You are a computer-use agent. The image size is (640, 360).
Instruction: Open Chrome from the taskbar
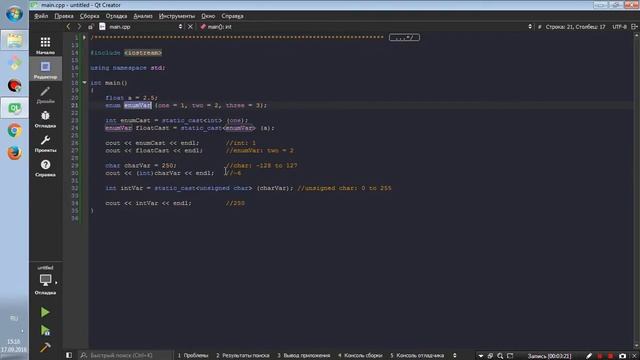(x=14, y=131)
